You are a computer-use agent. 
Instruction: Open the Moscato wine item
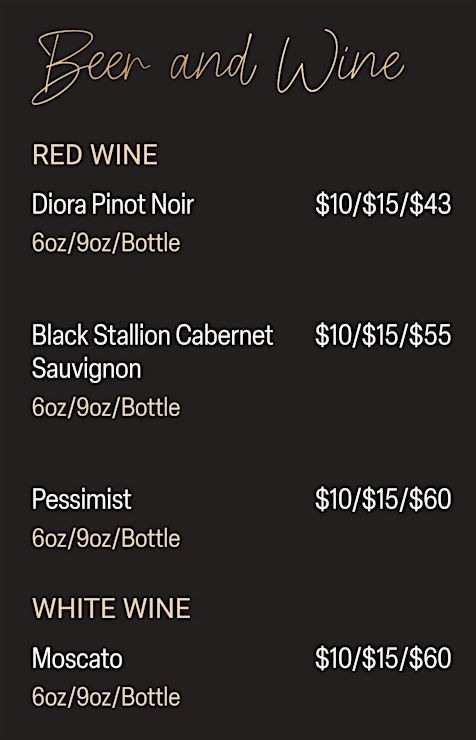click(77, 658)
